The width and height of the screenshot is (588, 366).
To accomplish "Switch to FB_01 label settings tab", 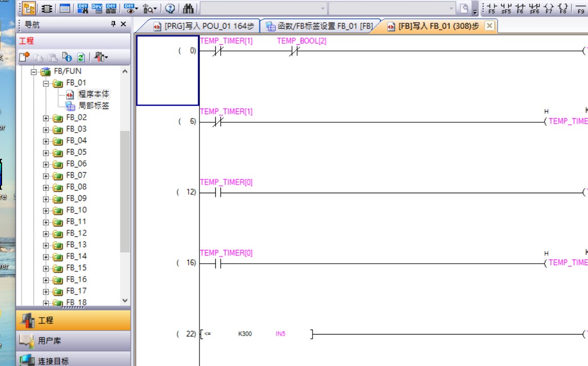I will click(x=320, y=26).
